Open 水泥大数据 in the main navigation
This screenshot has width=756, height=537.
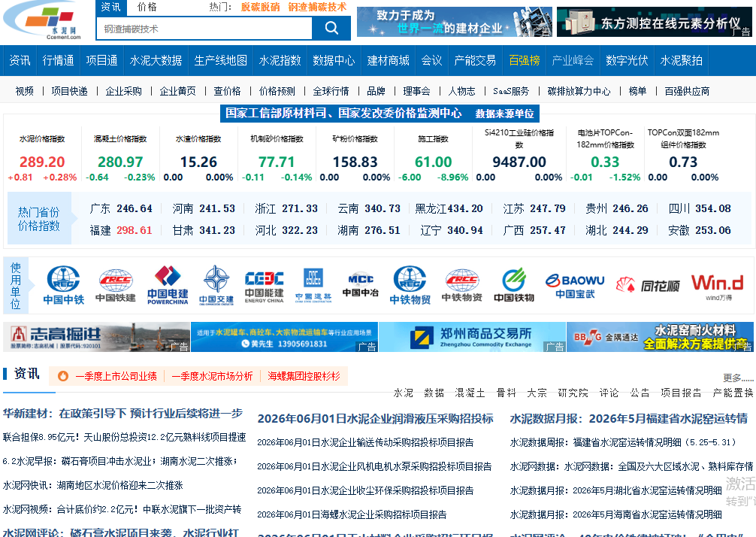(x=156, y=60)
